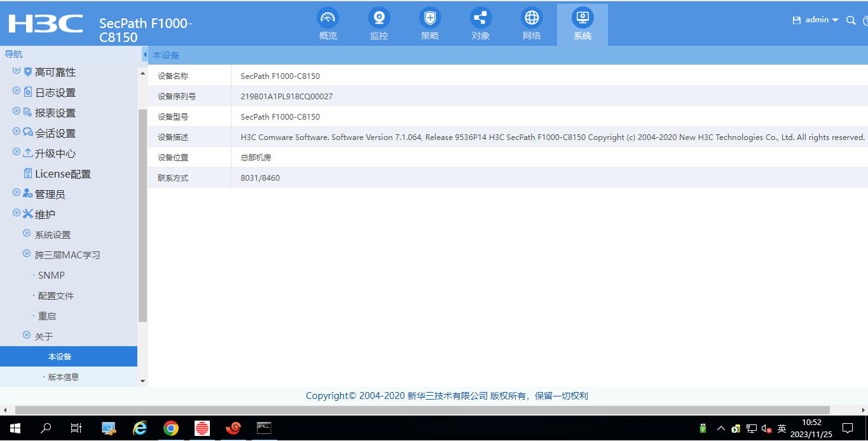Click the License配置 document icon
The height and width of the screenshot is (441, 868).
pyautogui.click(x=28, y=174)
